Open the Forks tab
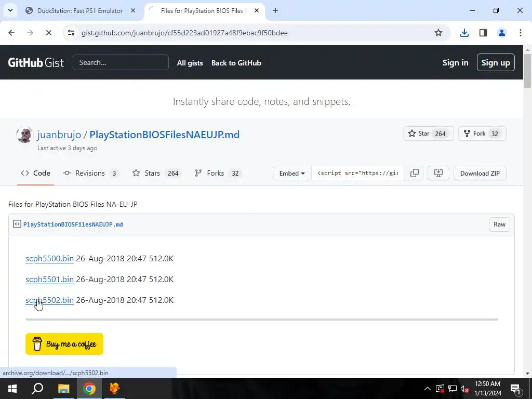The width and height of the screenshot is (532, 399). [218, 173]
